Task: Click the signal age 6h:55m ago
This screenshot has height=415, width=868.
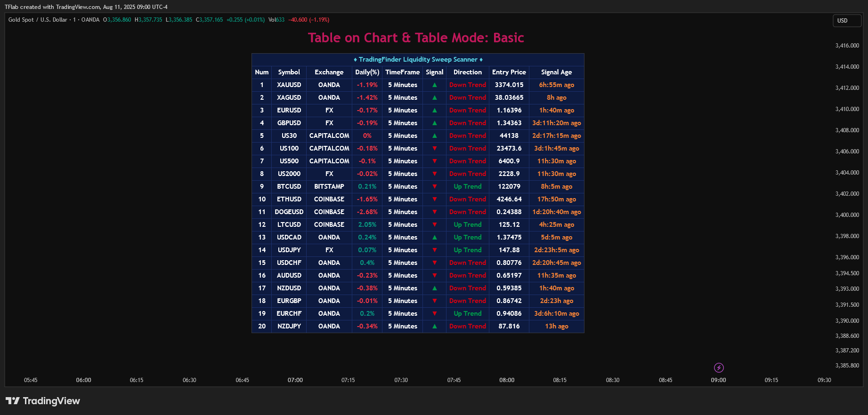Action: tap(557, 85)
